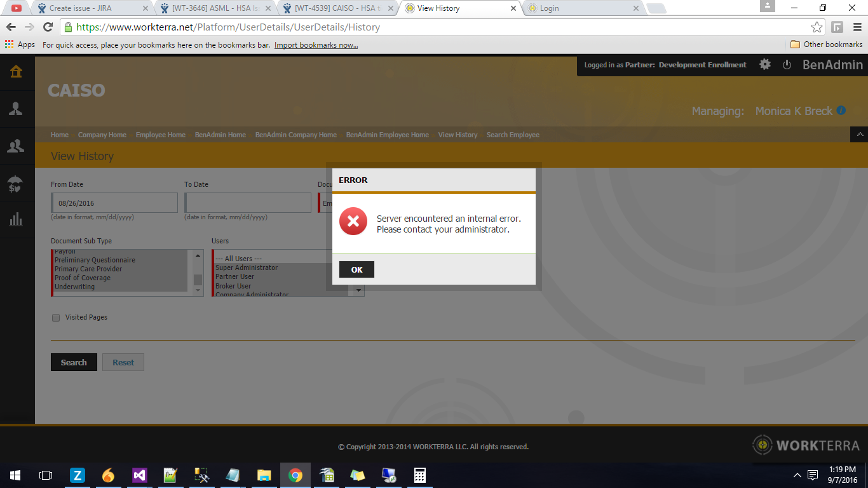Open the multiple users sidebar icon
The width and height of the screenshot is (868, 488).
coord(16,146)
